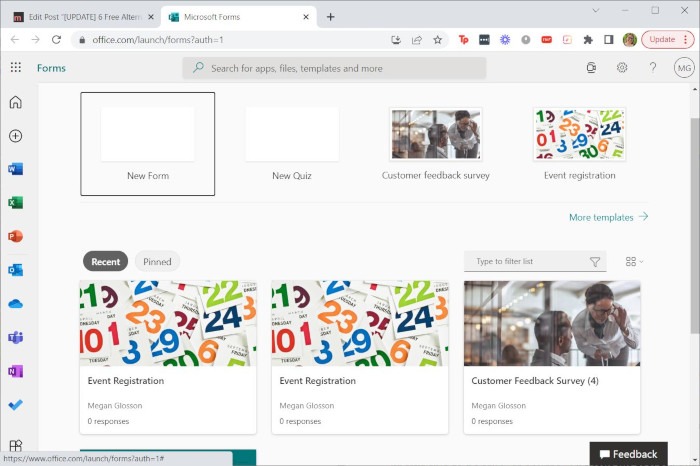Focus the Type to filter list field
The width and height of the screenshot is (700, 466).
[x=535, y=261]
